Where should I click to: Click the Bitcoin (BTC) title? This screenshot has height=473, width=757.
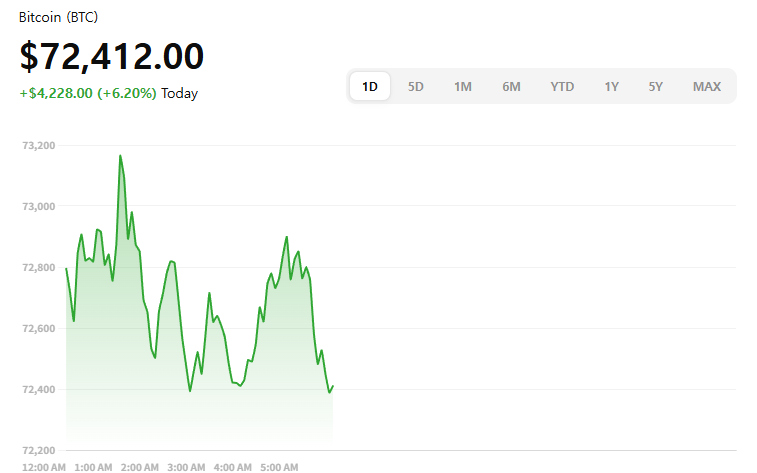click(59, 18)
